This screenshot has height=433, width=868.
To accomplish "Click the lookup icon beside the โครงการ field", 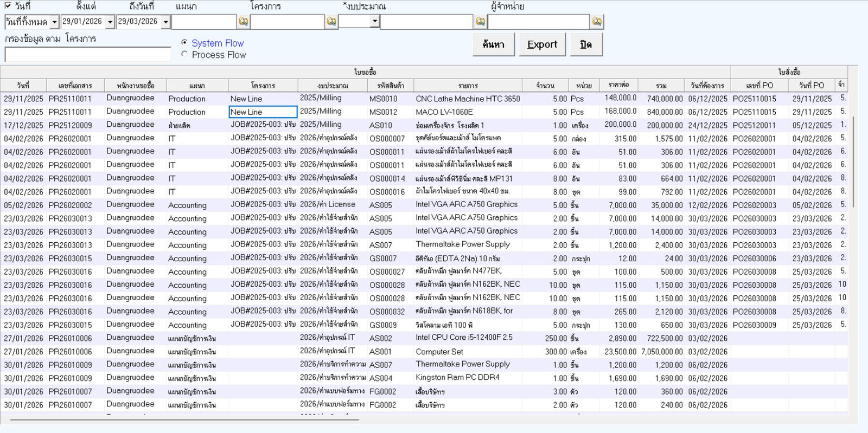I will [x=331, y=22].
